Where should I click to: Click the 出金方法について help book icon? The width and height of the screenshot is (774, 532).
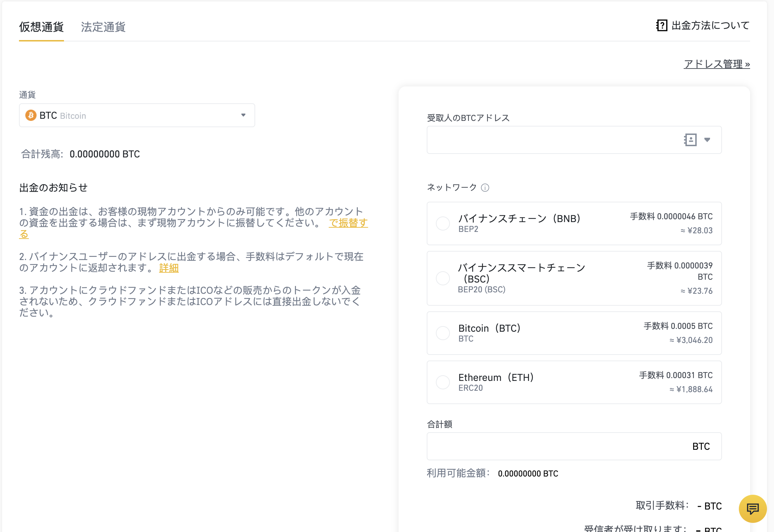(x=662, y=25)
